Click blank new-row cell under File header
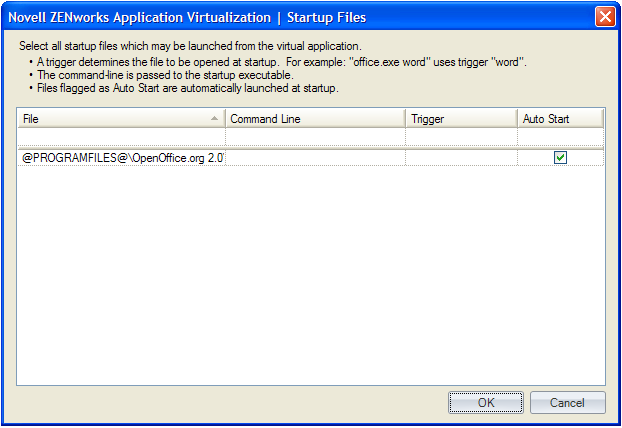Viewport: 622px width, 428px height. pyautogui.click(x=121, y=137)
